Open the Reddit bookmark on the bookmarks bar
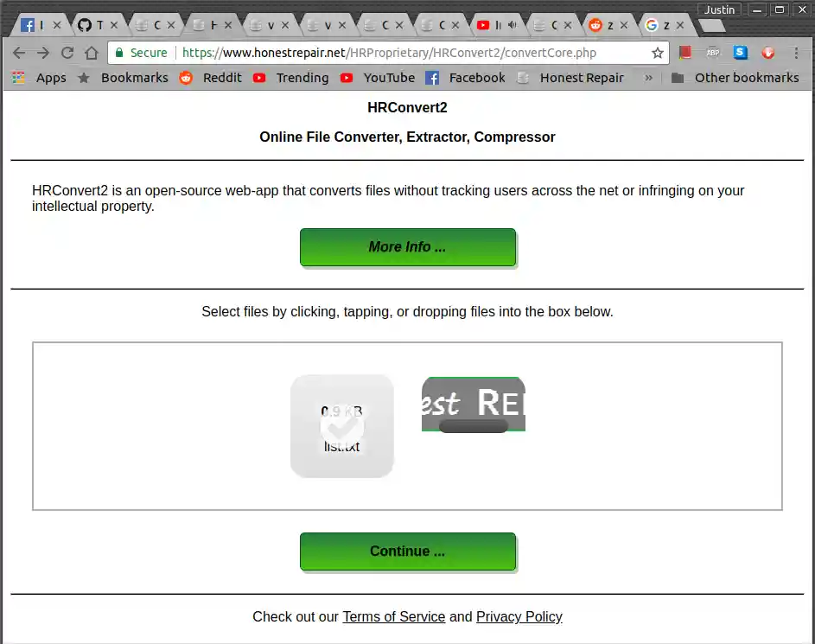815x644 pixels. point(222,77)
